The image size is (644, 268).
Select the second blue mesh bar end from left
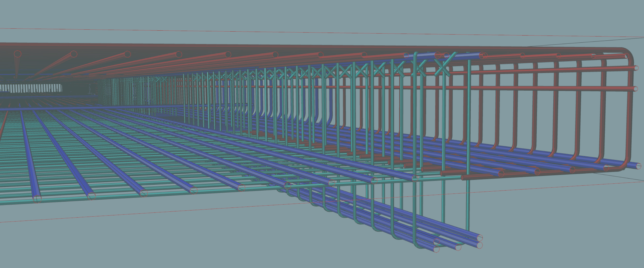click(91, 196)
